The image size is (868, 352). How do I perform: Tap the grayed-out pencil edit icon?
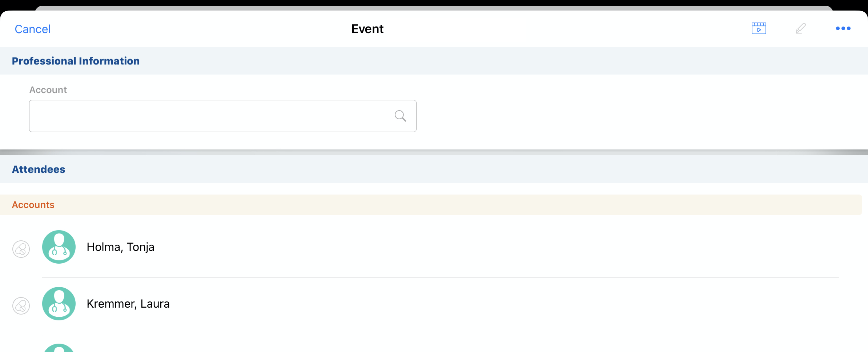tap(800, 28)
